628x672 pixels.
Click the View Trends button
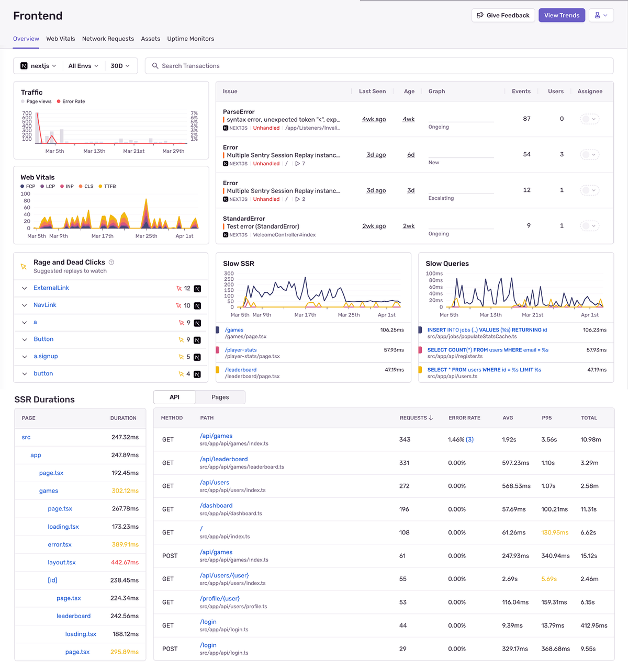coord(562,15)
